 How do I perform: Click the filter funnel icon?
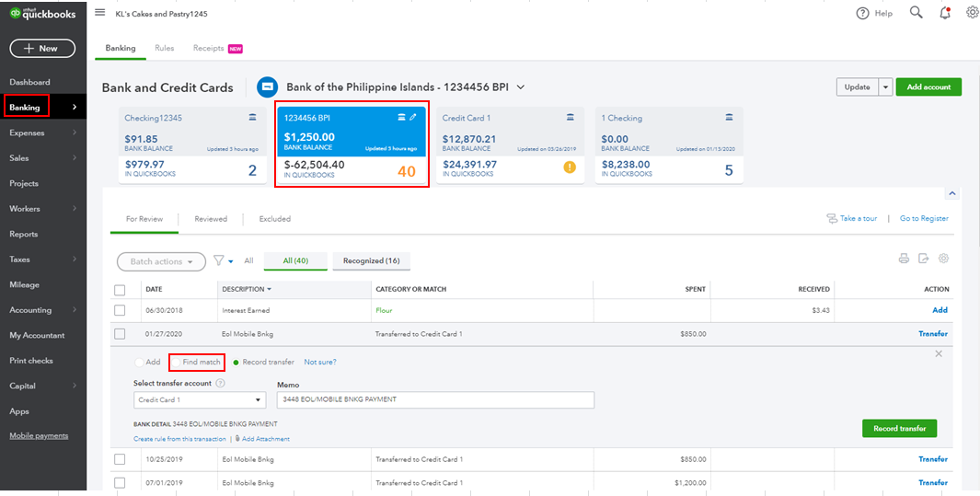coord(219,260)
